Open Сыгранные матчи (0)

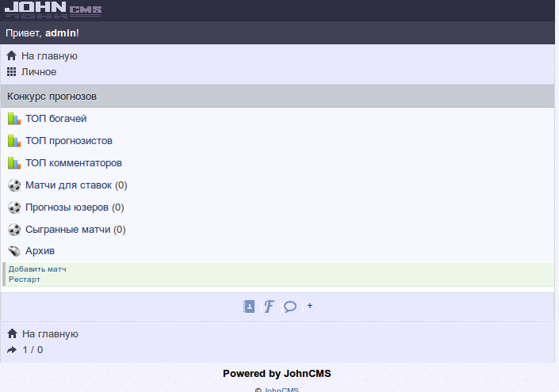75,230
